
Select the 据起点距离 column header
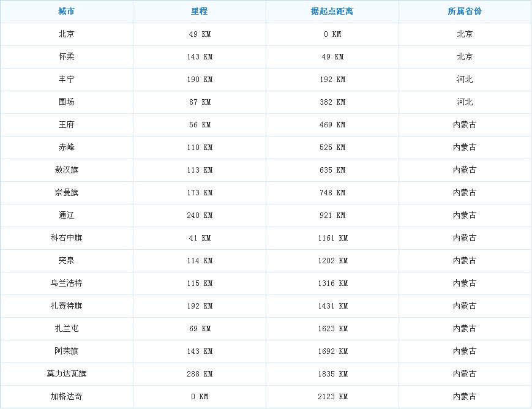(x=332, y=12)
